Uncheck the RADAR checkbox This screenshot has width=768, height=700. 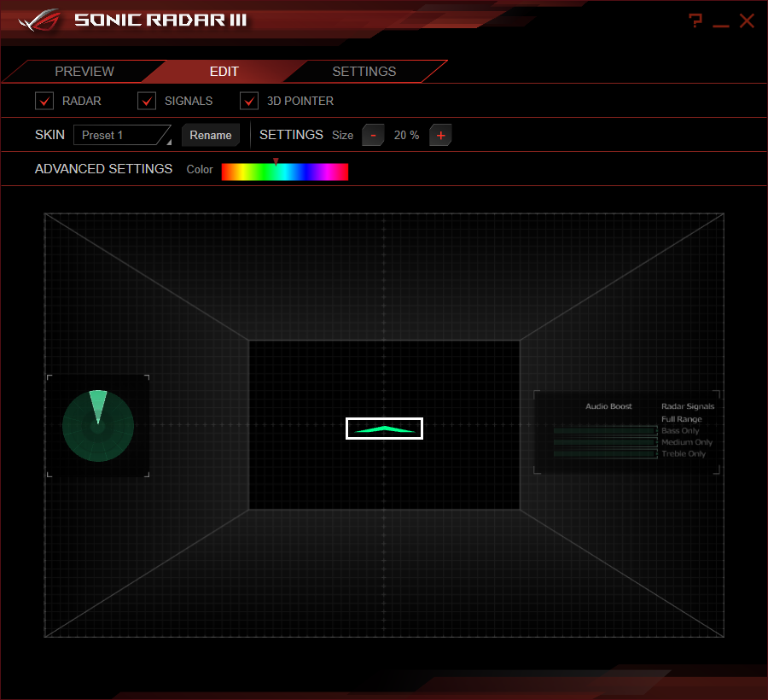point(44,101)
